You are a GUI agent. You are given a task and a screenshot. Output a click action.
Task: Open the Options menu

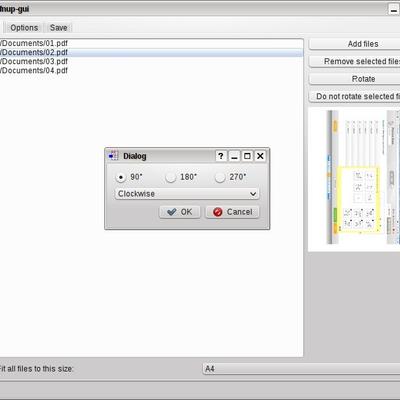24,28
